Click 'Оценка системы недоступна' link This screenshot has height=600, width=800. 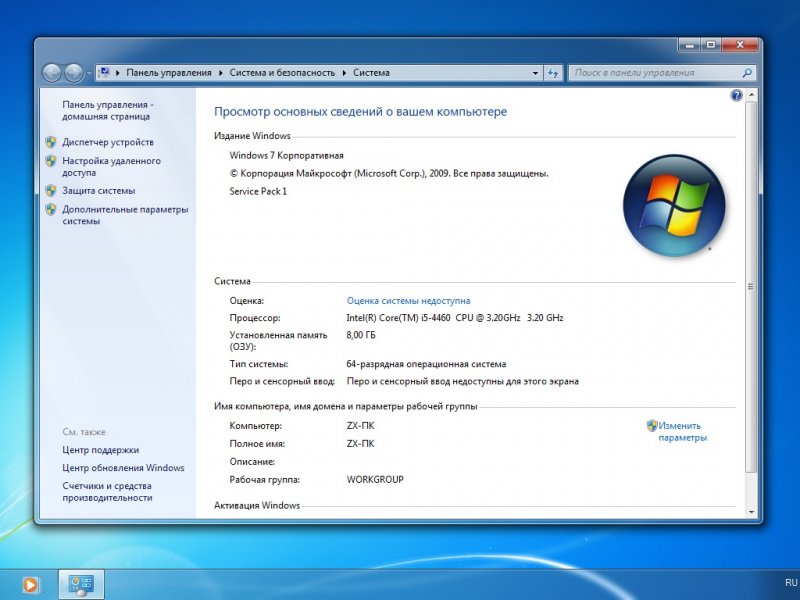click(x=408, y=301)
